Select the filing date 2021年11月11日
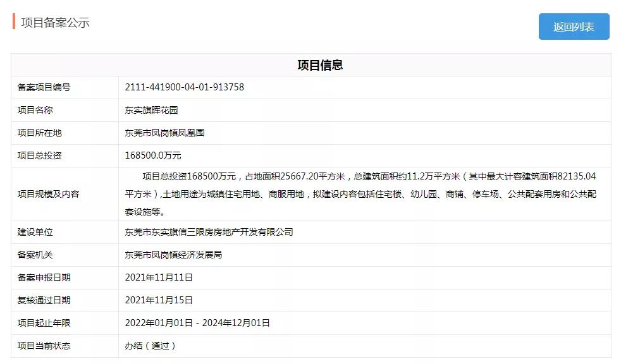The width and height of the screenshot is (621, 364). 159,277
